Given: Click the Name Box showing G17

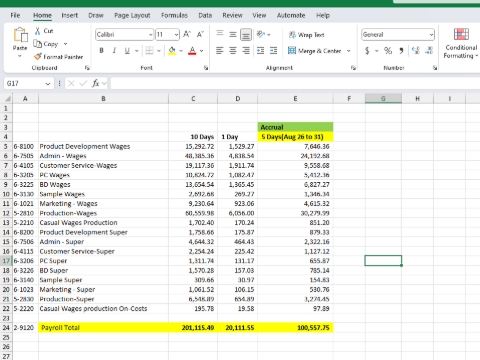Looking at the screenshot, I should (x=25, y=83).
